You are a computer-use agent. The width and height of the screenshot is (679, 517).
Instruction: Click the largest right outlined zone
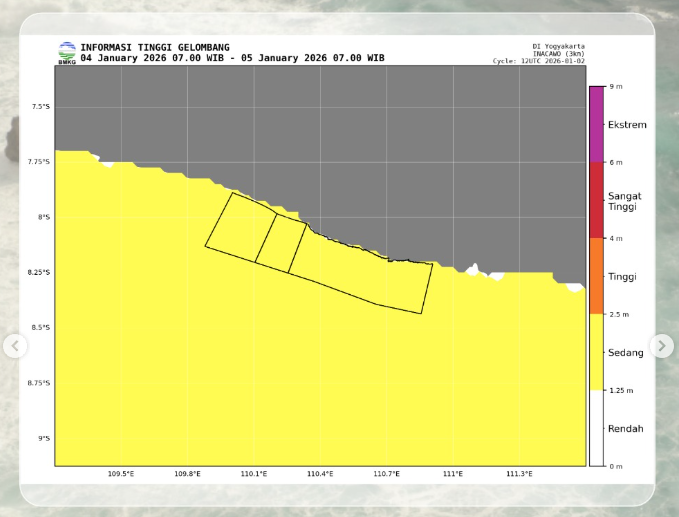365,275
